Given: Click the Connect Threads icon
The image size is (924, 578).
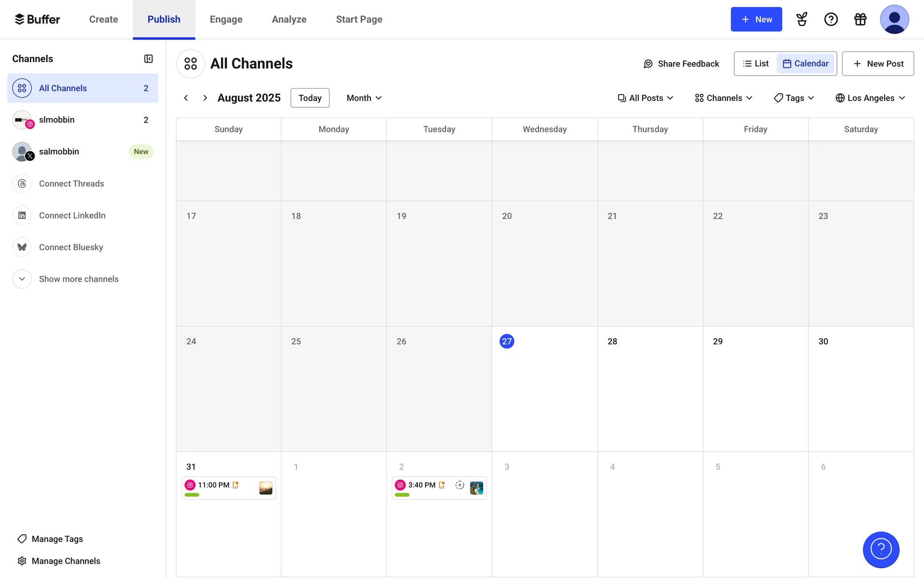Looking at the screenshot, I should click(x=22, y=184).
